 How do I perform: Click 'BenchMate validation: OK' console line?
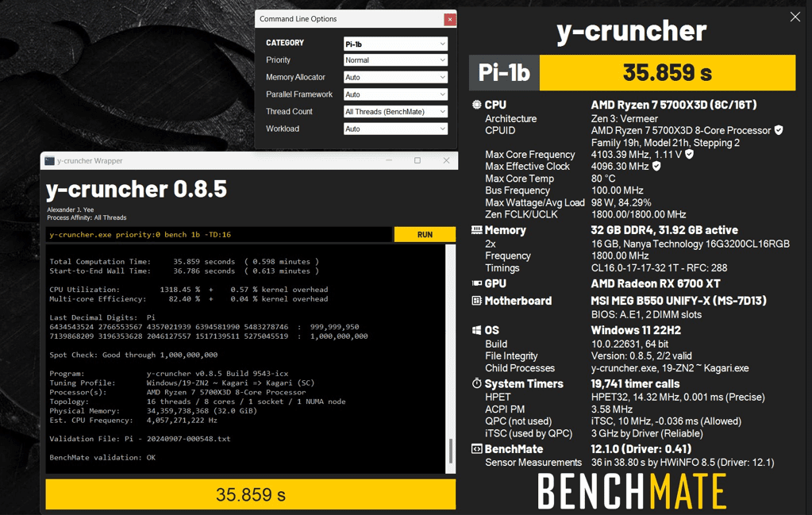[102, 457]
